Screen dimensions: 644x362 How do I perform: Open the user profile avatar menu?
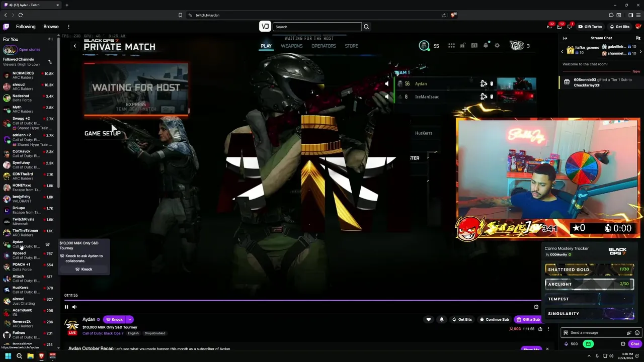pos(638,27)
